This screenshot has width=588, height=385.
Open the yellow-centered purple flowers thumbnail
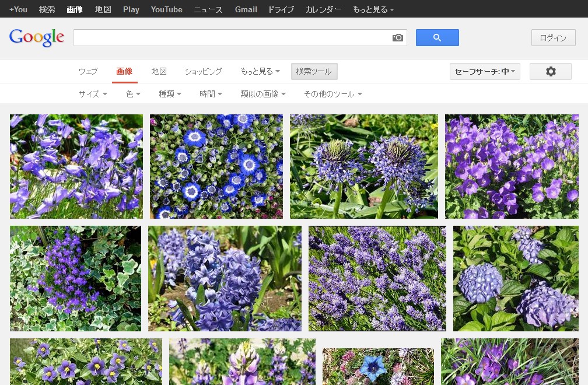pos(86,362)
